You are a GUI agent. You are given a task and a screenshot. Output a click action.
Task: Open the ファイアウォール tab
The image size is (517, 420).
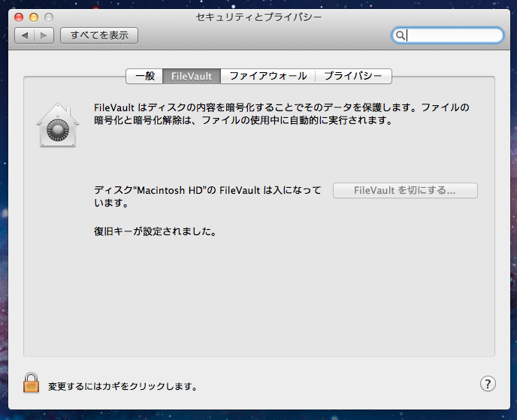point(268,76)
